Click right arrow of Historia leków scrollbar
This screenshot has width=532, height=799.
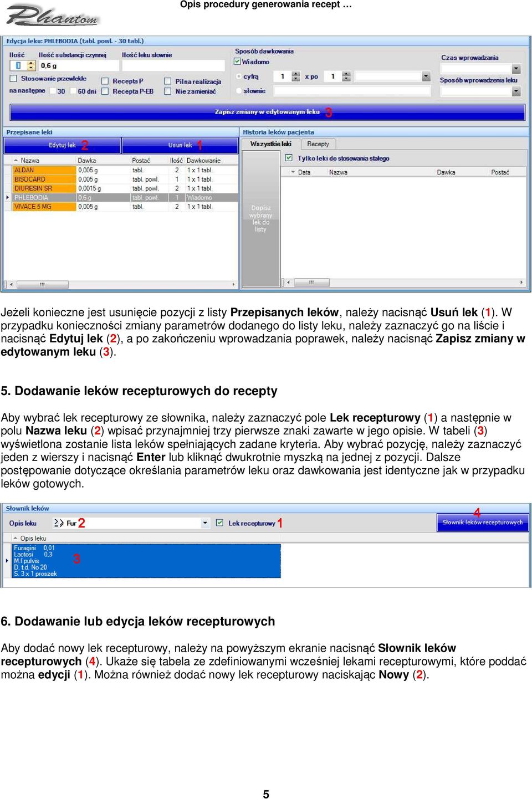521,283
